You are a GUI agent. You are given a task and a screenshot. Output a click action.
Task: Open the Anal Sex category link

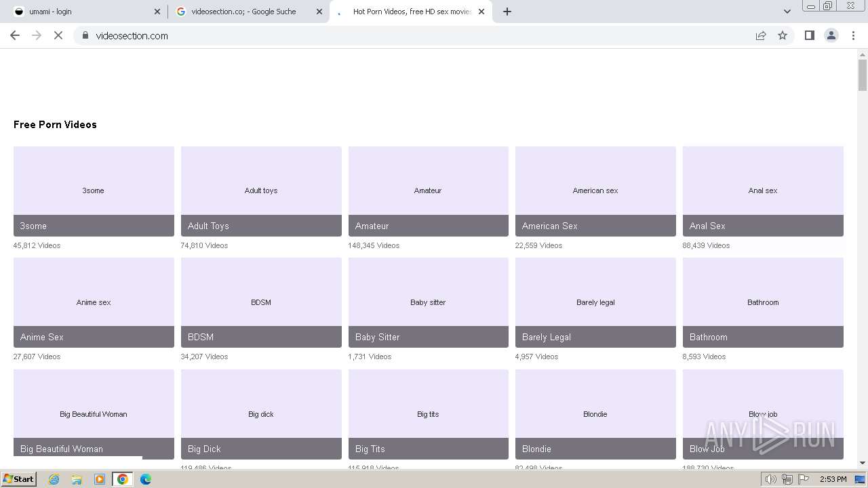763,191
